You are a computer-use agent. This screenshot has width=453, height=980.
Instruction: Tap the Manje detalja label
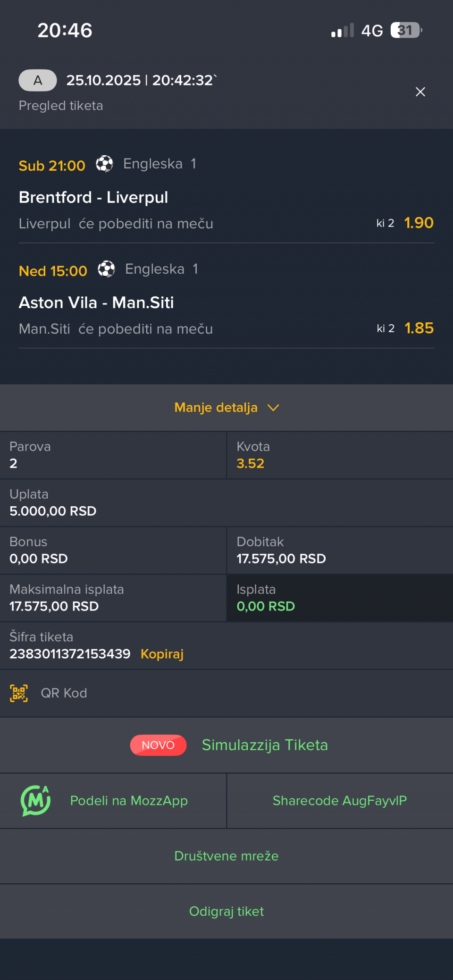tap(216, 408)
